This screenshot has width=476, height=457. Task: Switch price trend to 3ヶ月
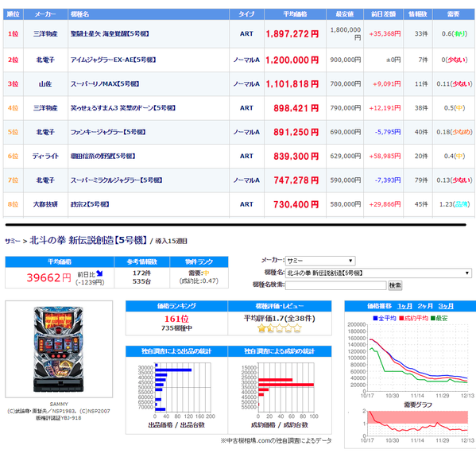[x=446, y=306]
